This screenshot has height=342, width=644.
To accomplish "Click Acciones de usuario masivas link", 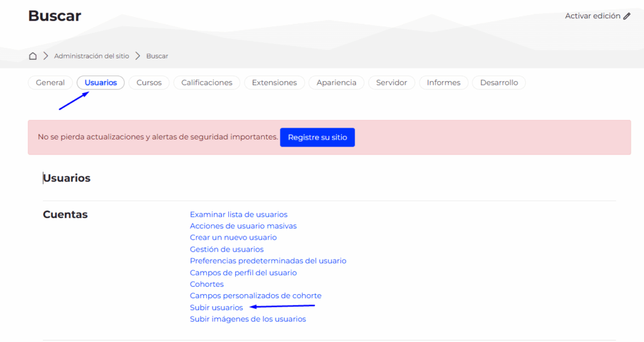I will click(x=243, y=226).
